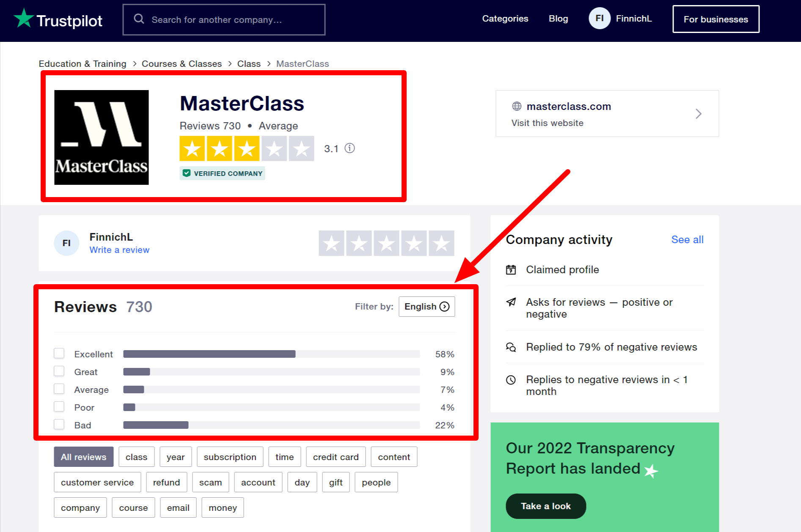Click the calendar icon by Claimed profile
This screenshot has width=801, height=532.
pyautogui.click(x=511, y=270)
